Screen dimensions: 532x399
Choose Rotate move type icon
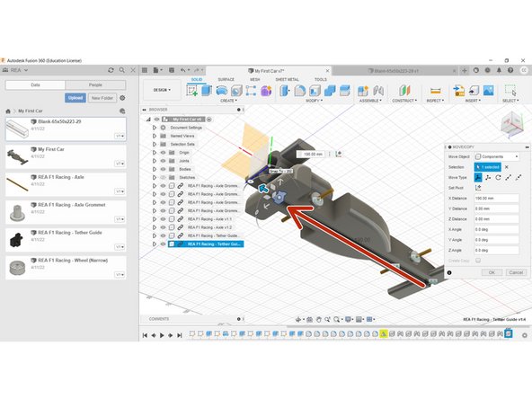(498, 177)
